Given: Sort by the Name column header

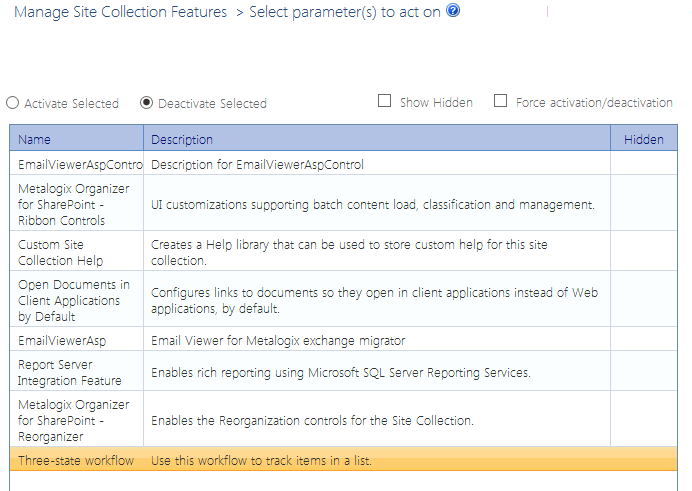Looking at the screenshot, I should pyautogui.click(x=35, y=139).
